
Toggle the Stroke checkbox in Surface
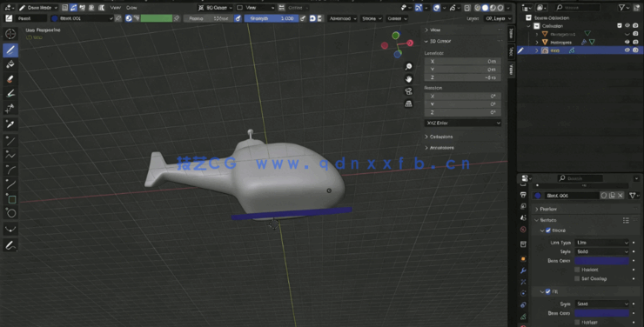548,230
